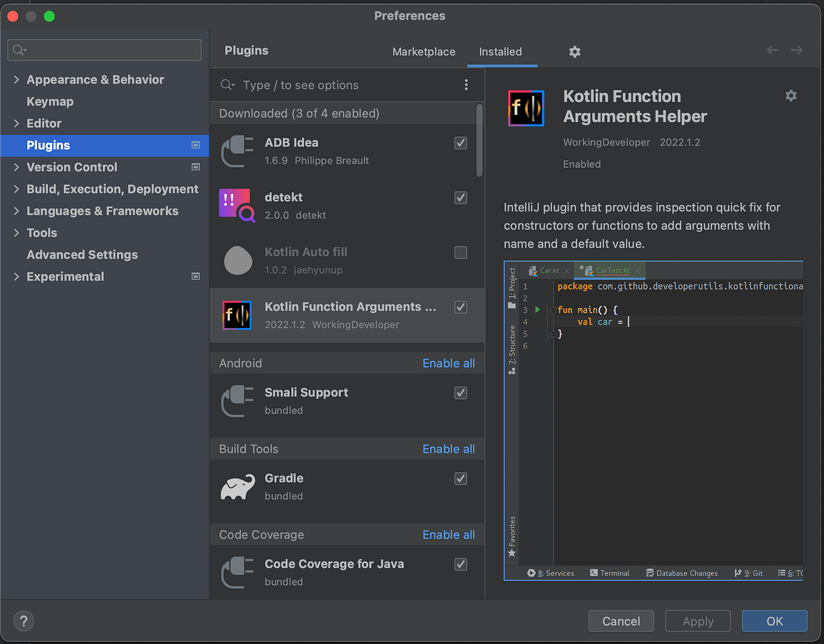The image size is (824, 644).
Task: Expand the Version Control tree item
Action: coord(16,167)
